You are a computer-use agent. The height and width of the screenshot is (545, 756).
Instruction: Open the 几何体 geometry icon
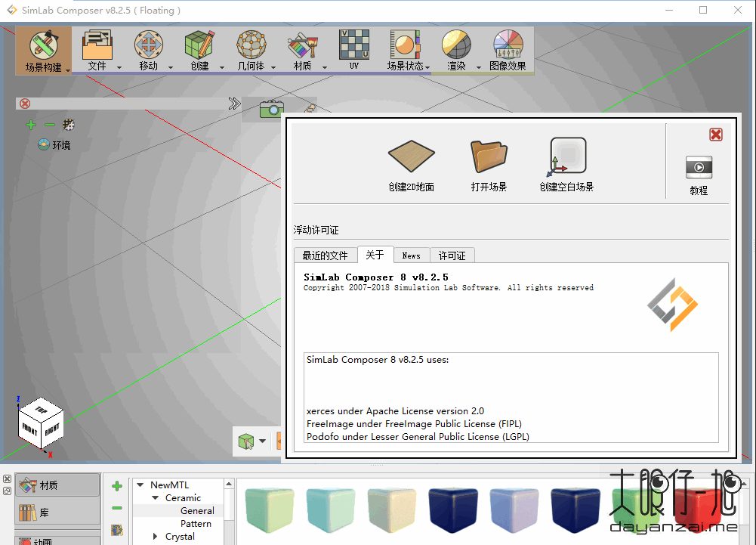(x=251, y=45)
